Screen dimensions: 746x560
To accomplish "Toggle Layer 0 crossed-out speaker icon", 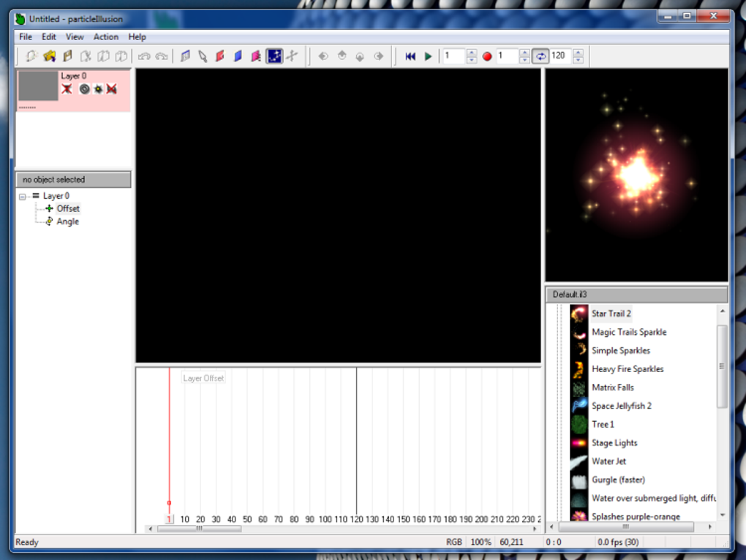I will [x=112, y=89].
